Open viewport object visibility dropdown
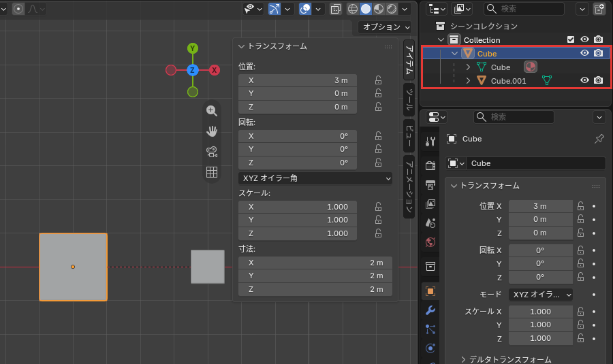Viewport: 613px width, 364px height. [x=253, y=9]
